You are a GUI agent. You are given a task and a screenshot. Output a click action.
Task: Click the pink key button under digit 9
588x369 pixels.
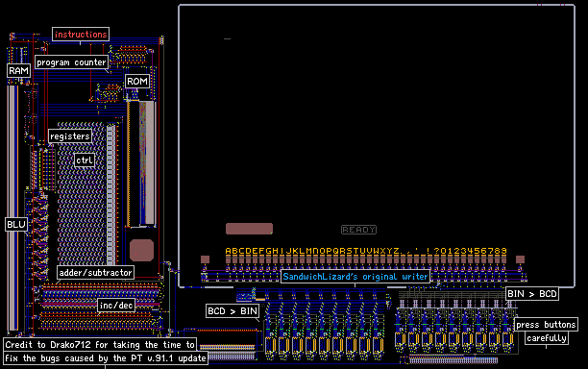(x=503, y=259)
